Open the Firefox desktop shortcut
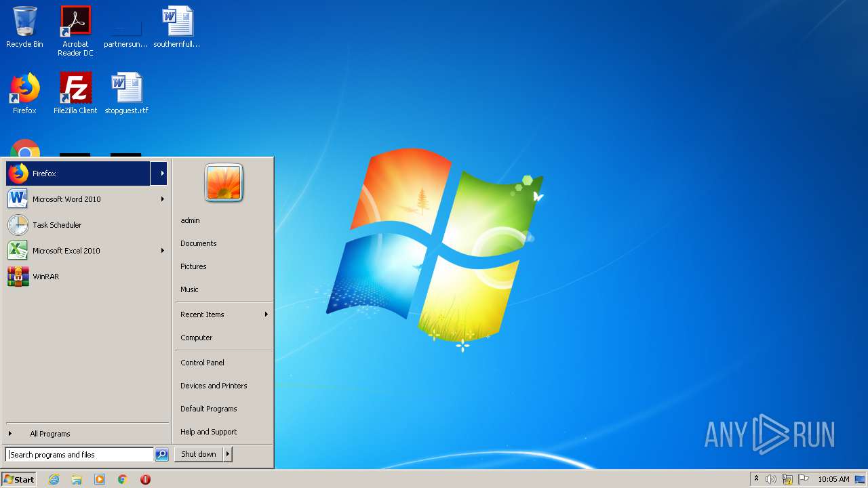The height and width of the screenshot is (488, 868). click(x=24, y=94)
